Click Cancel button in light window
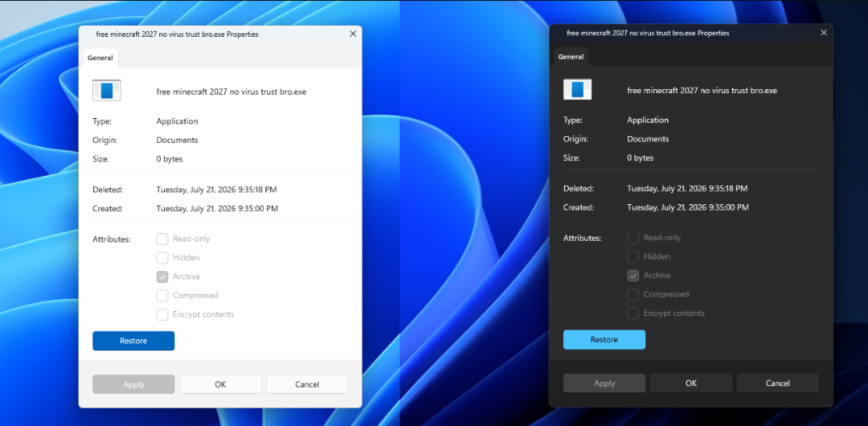The image size is (868, 426). pos(307,384)
